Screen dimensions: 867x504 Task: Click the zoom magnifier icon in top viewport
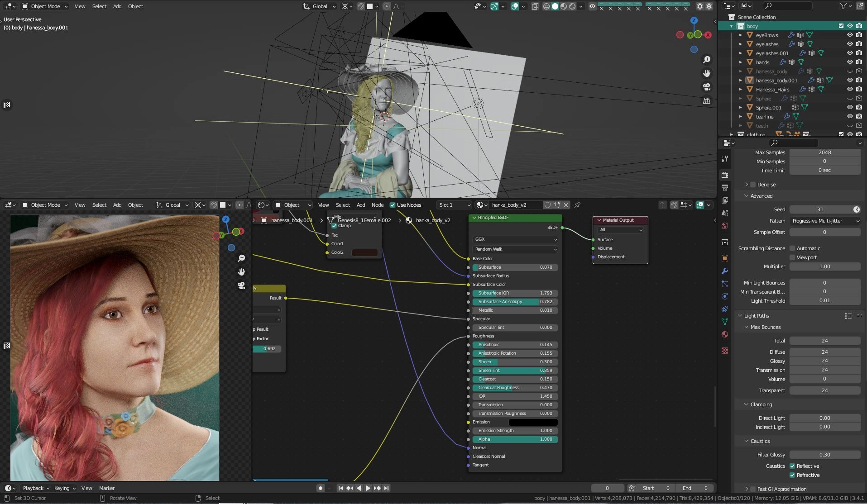(x=706, y=60)
